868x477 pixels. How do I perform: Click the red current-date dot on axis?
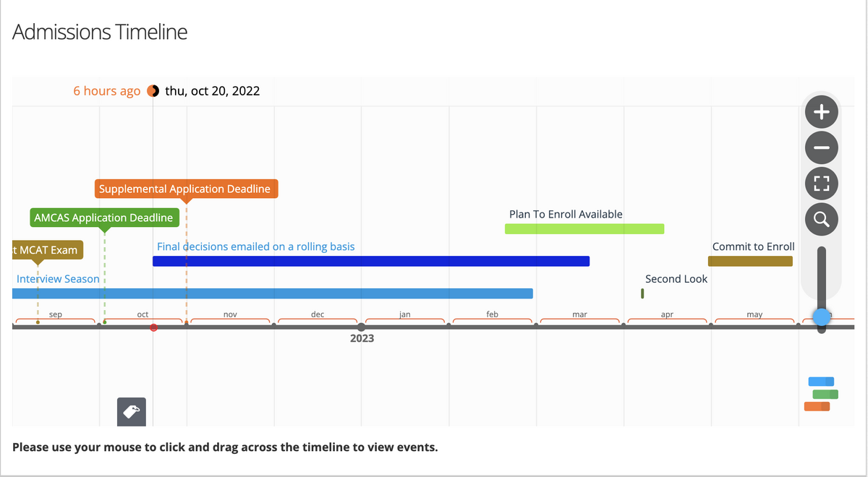tap(153, 327)
